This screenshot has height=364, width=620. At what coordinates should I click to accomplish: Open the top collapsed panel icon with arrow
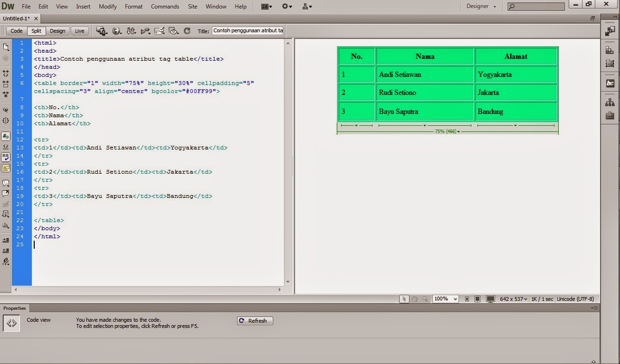(610, 31)
